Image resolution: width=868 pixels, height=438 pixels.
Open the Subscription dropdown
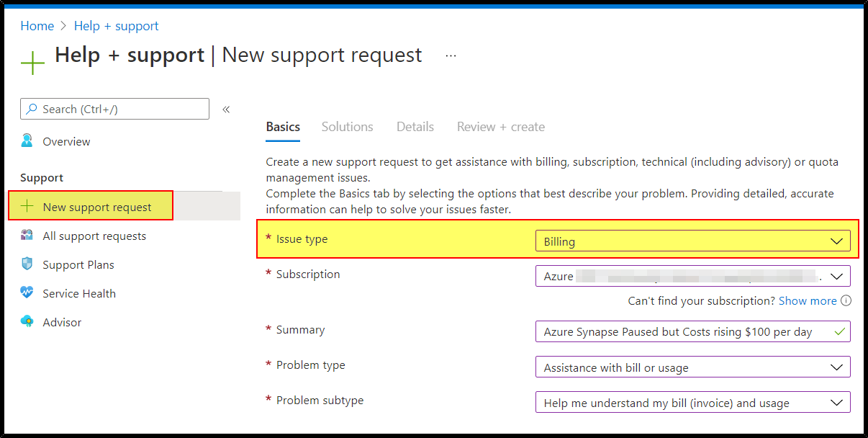(x=692, y=276)
